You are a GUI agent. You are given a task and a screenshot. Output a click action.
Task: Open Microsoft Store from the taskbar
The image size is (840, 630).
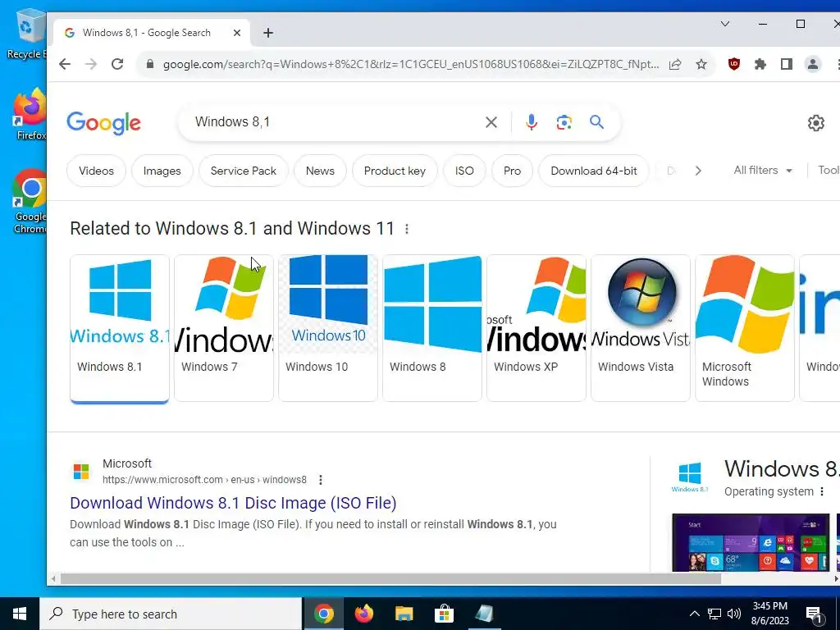[x=444, y=614]
